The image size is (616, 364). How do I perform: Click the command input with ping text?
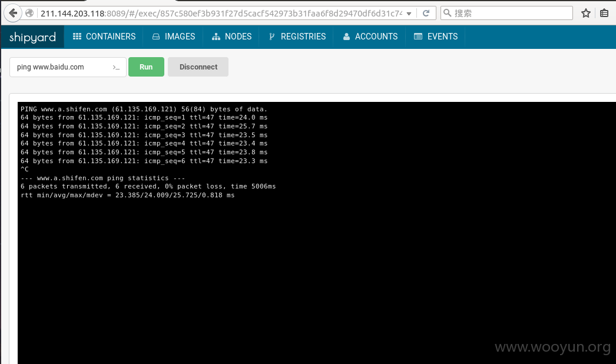coord(68,67)
